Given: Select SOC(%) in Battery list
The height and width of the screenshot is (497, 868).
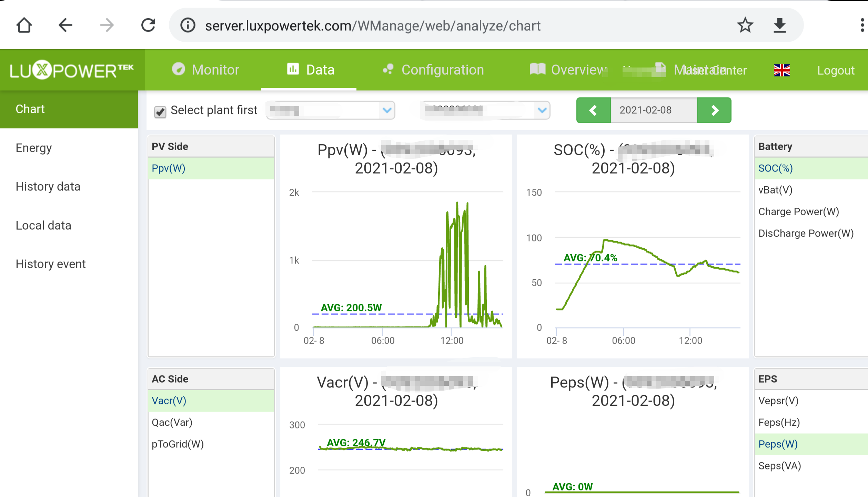Looking at the screenshot, I should 811,168.
